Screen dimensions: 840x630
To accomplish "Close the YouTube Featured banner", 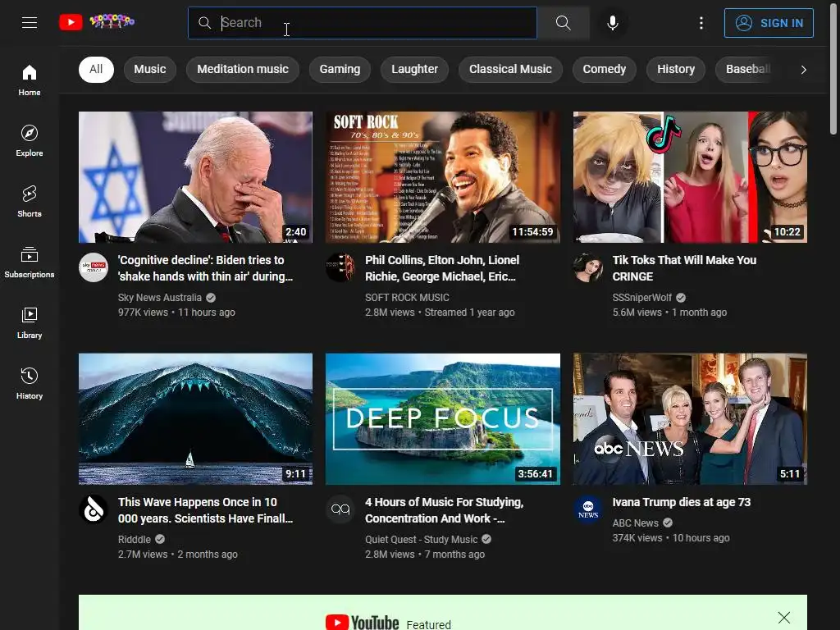I will click(783, 617).
